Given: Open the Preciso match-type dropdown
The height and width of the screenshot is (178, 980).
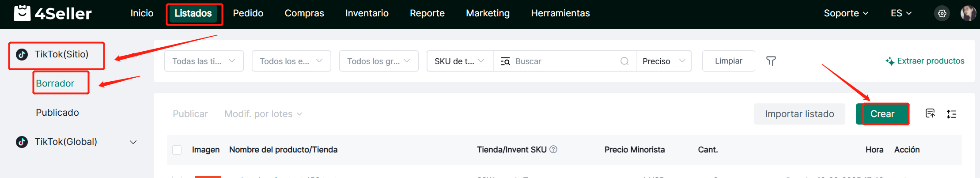Looking at the screenshot, I should pos(663,61).
